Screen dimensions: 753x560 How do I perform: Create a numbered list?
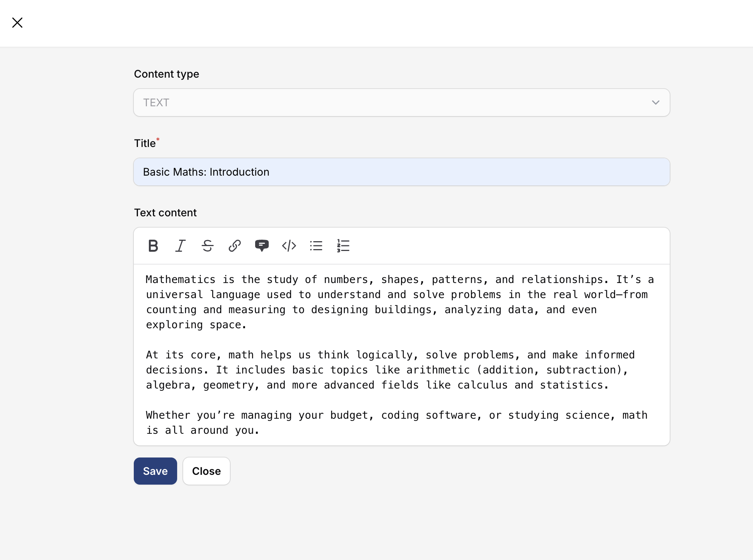point(343,246)
